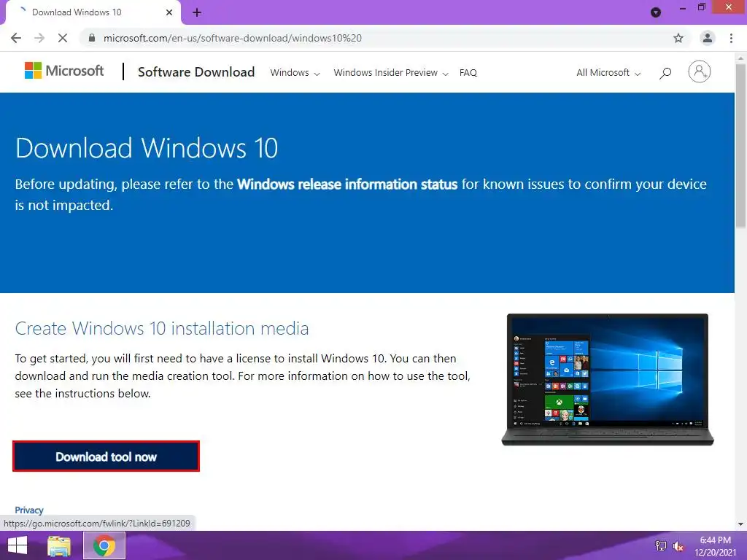The width and height of the screenshot is (747, 560).
Task: Stop page loading with the X button
Action: tap(63, 38)
